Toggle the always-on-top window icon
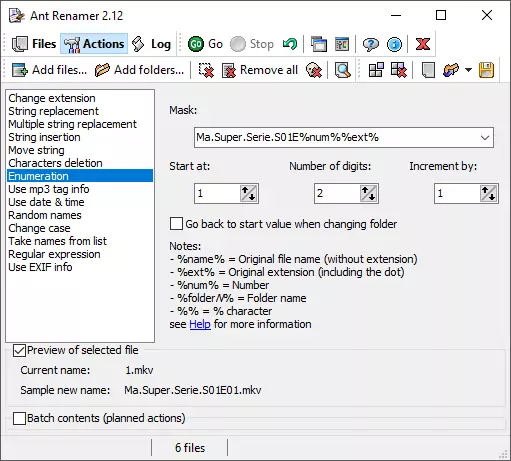 (319, 44)
